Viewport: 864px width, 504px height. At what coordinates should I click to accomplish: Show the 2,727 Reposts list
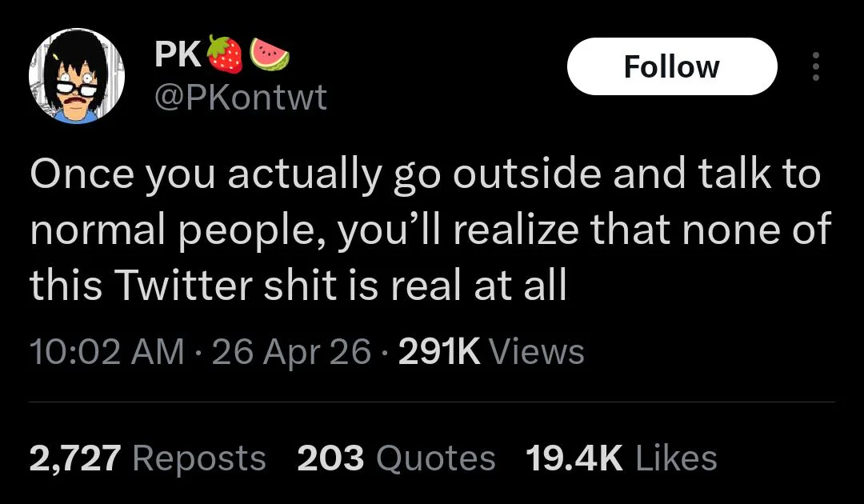coord(147,458)
